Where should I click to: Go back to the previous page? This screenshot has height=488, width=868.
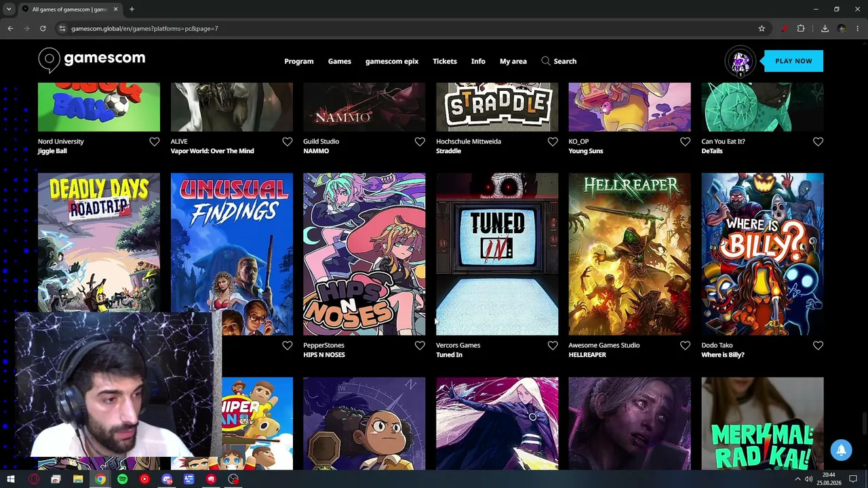tap(10, 28)
